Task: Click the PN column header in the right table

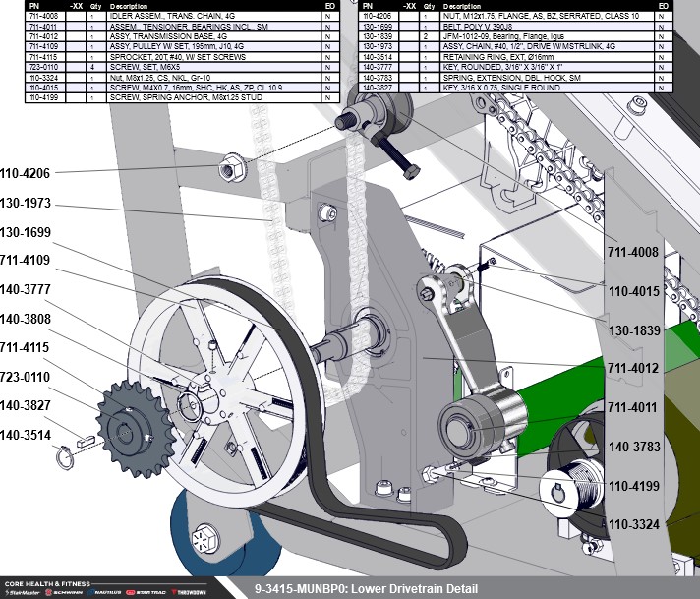Action: tap(370, 6)
